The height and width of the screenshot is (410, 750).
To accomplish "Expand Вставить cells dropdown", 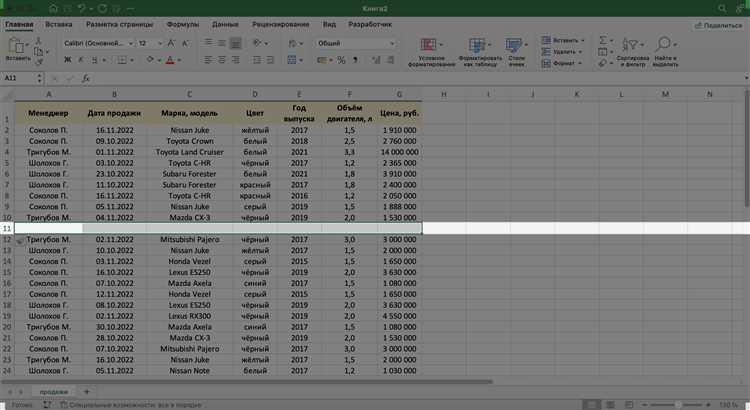I will [583, 40].
